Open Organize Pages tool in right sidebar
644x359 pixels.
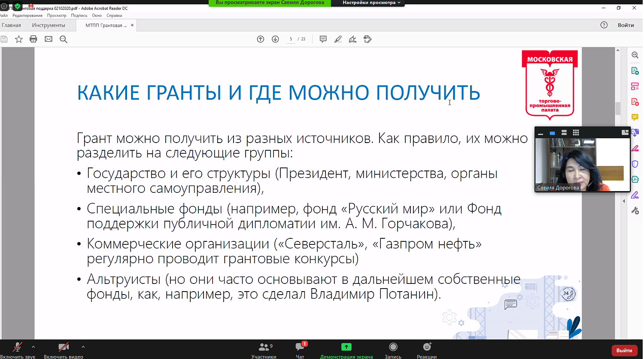[635, 86]
